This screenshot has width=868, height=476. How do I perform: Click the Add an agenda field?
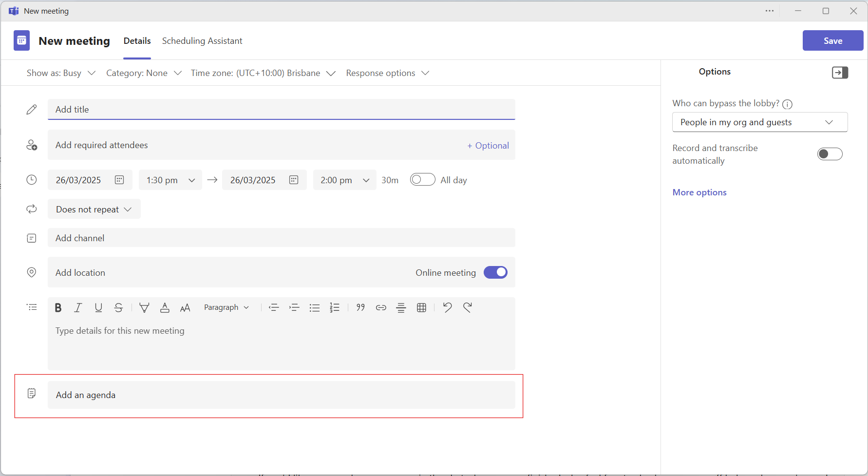[x=281, y=395]
